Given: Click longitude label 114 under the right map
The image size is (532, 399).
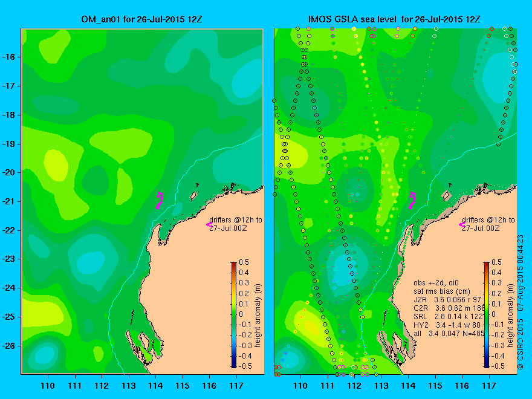Looking at the screenshot, I should 408,386.
